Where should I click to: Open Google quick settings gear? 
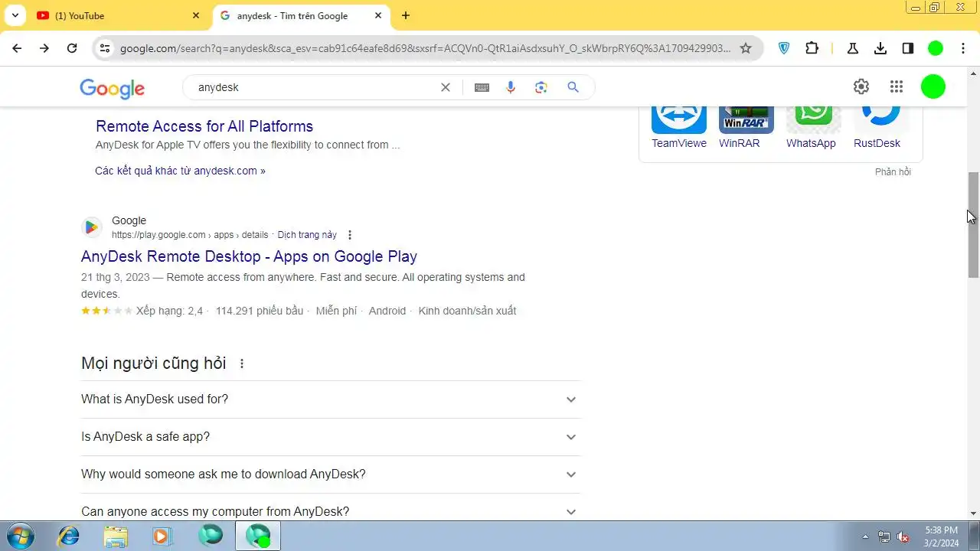tap(861, 86)
